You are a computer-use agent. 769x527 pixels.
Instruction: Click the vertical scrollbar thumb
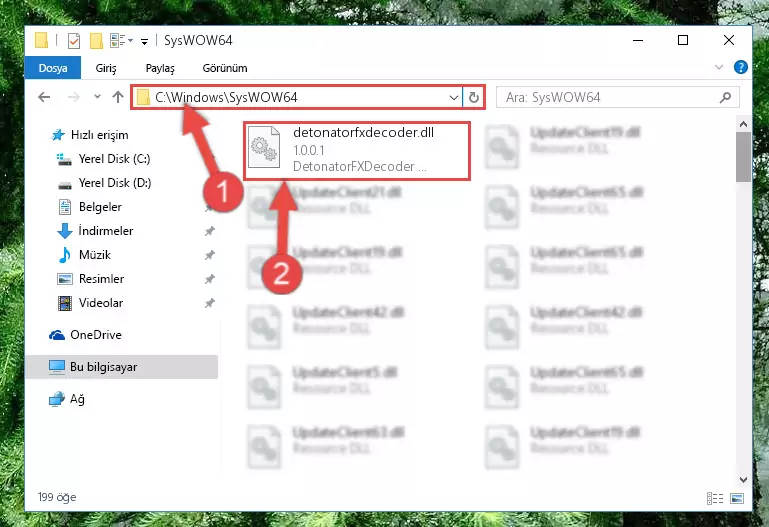click(x=743, y=157)
